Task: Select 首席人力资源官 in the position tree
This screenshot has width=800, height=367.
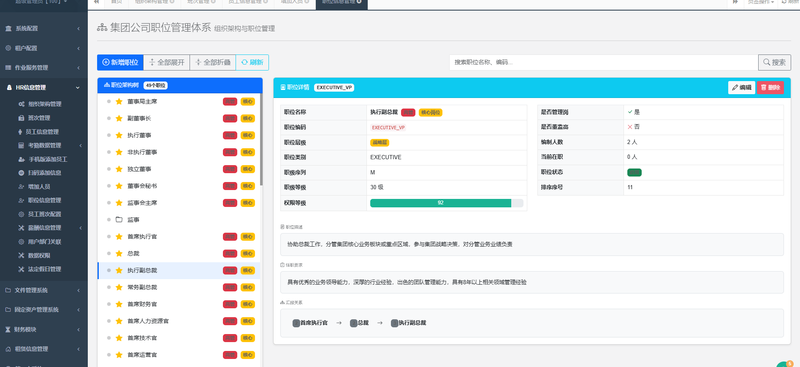Action: coord(179,321)
